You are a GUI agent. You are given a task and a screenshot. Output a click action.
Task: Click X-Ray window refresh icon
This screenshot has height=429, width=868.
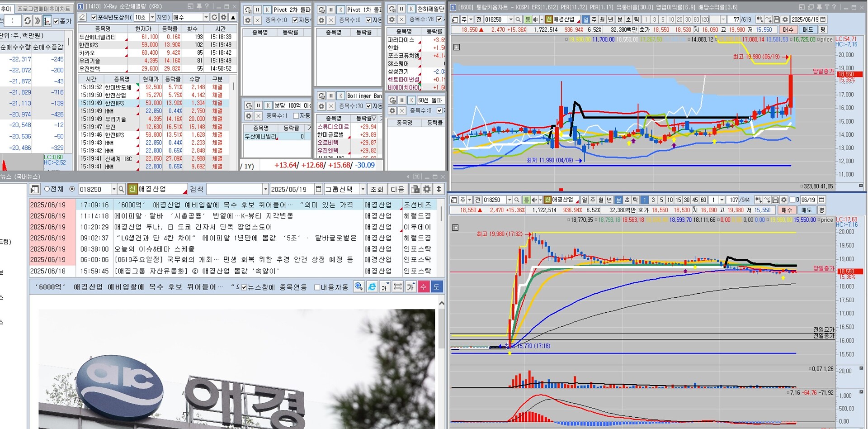(214, 17)
